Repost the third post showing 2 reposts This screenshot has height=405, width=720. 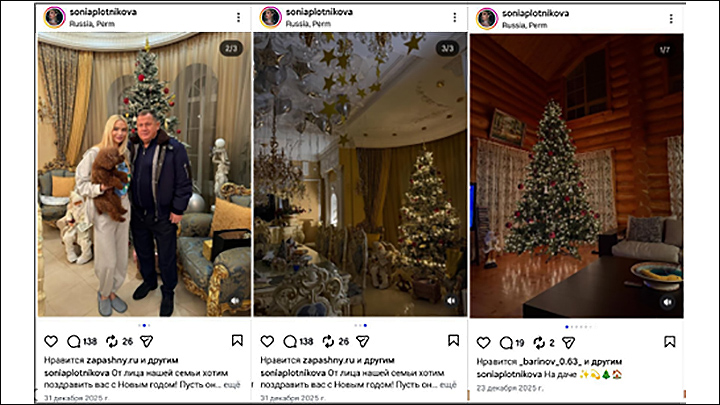point(539,343)
